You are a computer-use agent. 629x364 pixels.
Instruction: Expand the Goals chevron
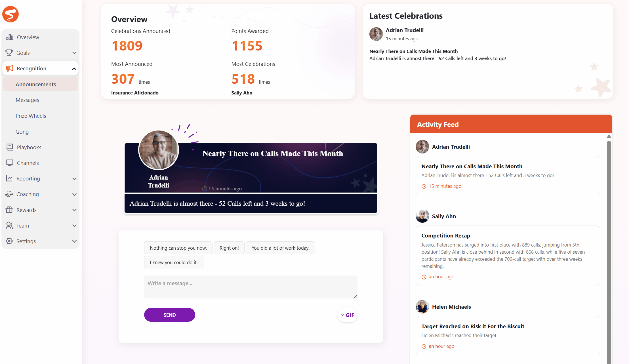tap(74, 53)
